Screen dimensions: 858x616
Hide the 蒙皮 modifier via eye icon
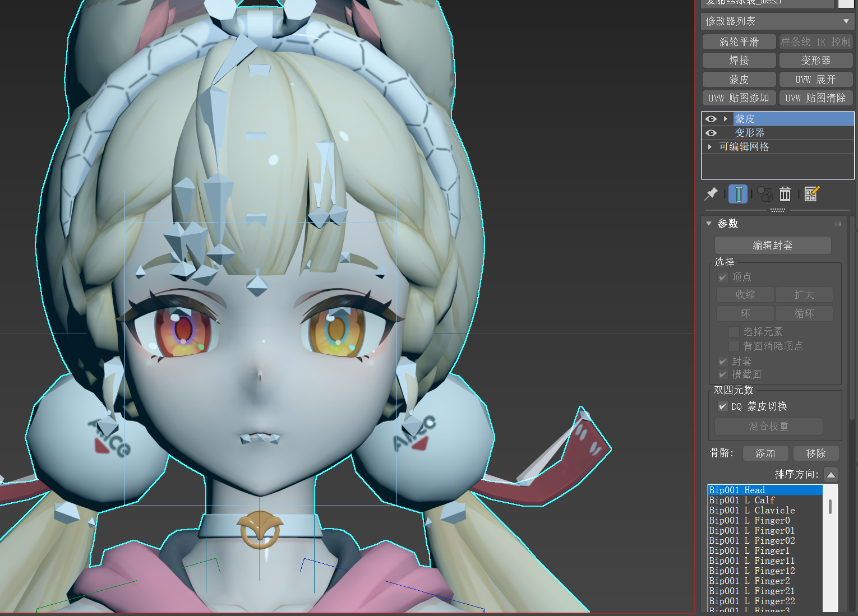point(711,119)
